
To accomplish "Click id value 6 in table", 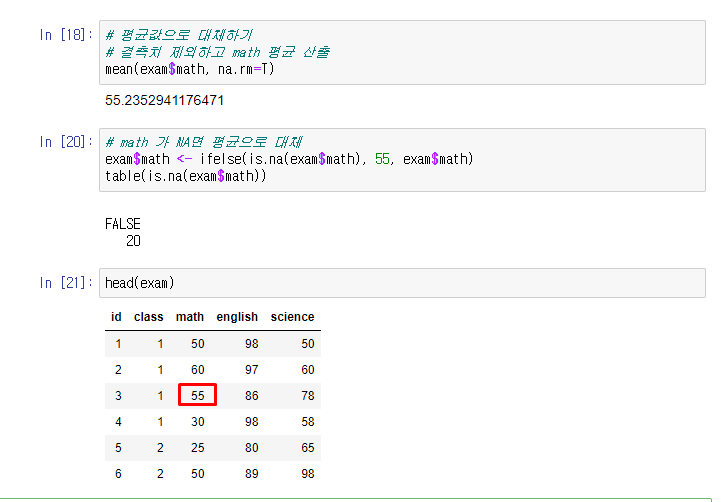I will (x=118, y=473).
